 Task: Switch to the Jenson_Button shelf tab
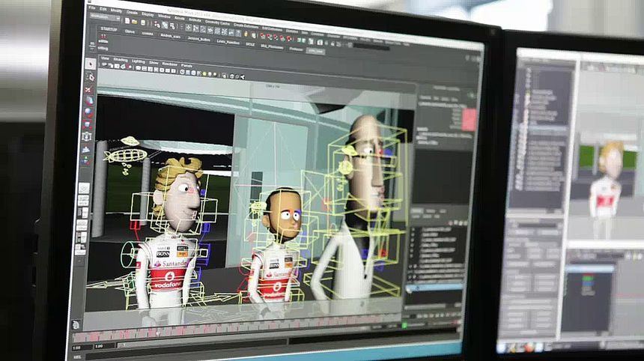(x=198, y=39)
